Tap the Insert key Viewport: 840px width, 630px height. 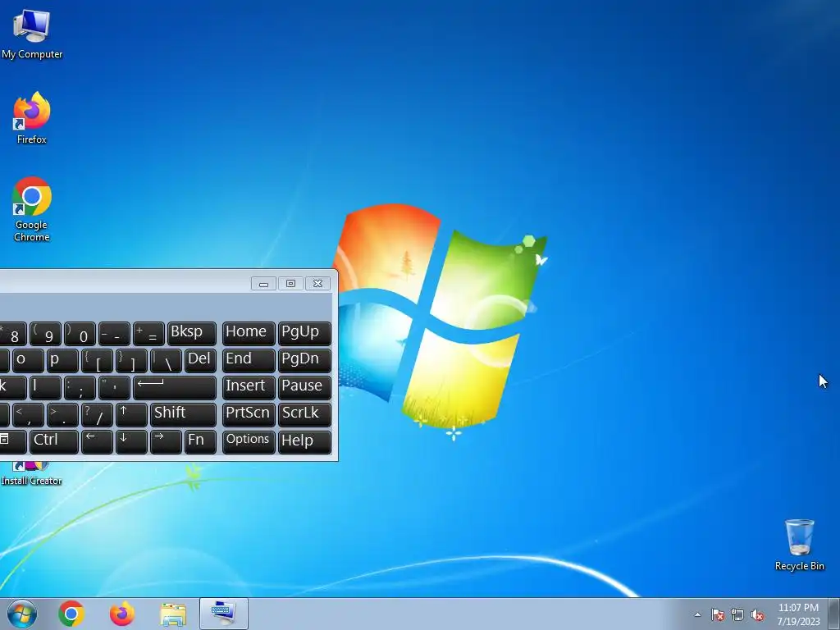pyautogui.click(x=249, y=387)
